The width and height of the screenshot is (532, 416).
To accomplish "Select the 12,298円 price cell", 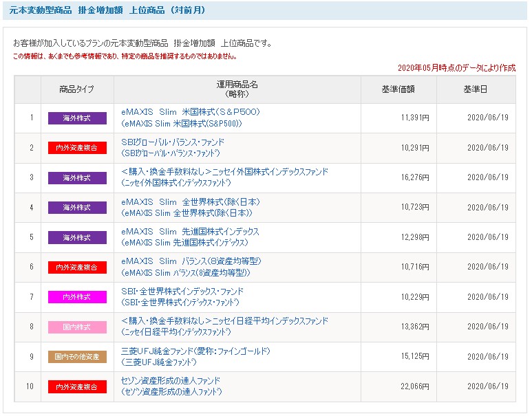I will (398, 237).
